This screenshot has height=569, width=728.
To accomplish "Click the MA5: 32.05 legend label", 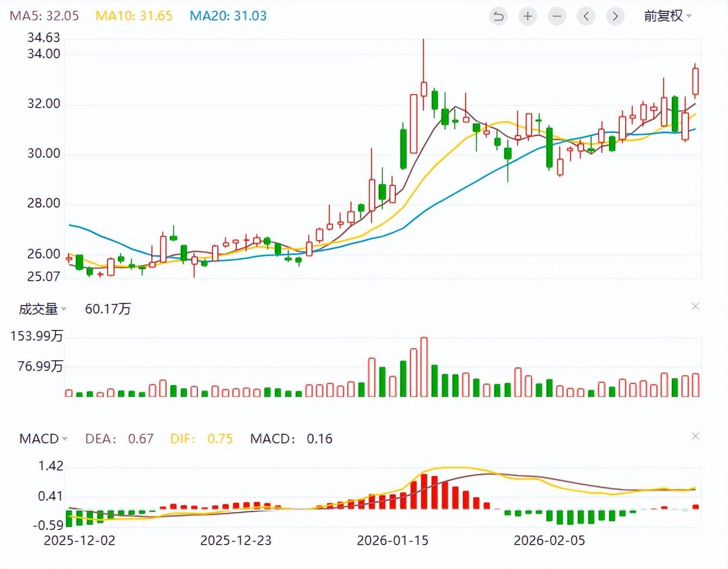I will (44, 16).
